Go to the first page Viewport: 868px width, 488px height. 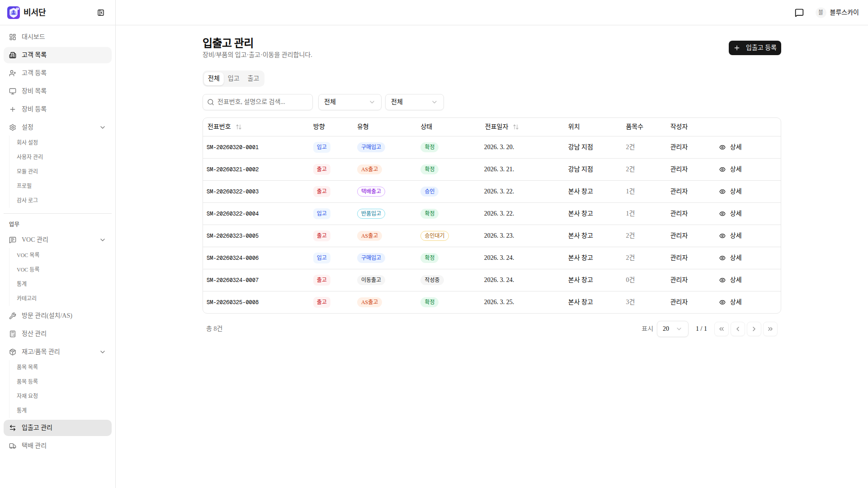[x=722, y=329]
